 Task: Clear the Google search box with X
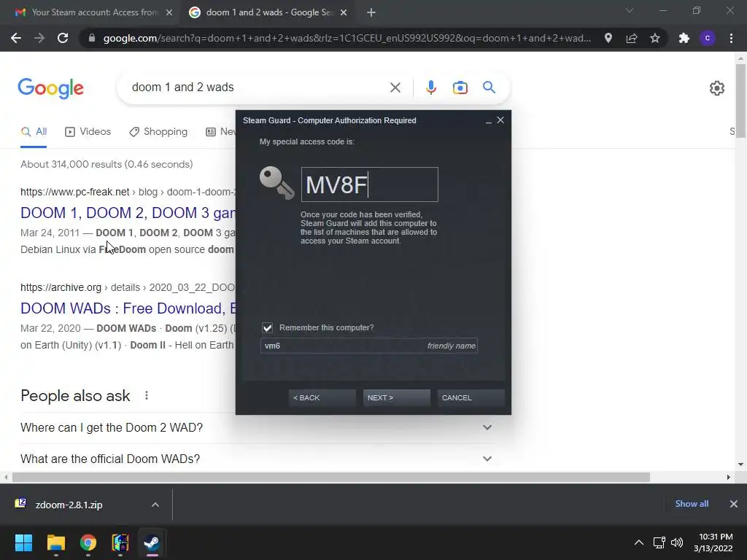coord(395,87)
